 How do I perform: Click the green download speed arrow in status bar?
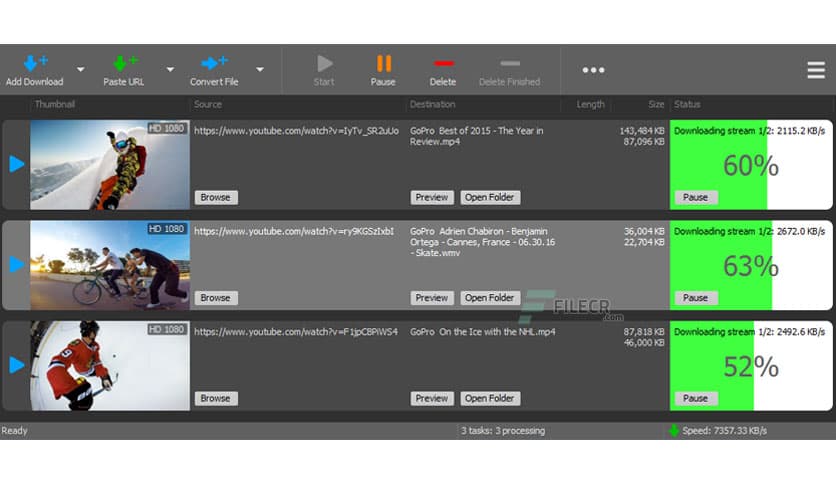coord(674,431)
